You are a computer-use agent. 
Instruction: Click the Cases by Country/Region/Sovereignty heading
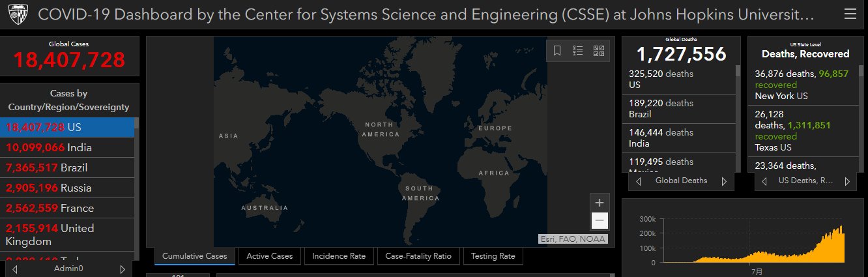[x=68, y=100]
